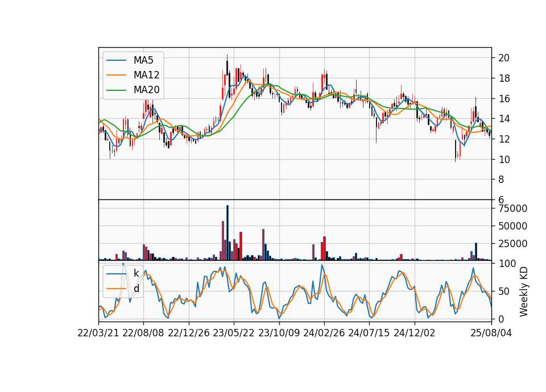The image size is (546, 392).
Task: Click the d legend label
Action: tap(136, 289)
